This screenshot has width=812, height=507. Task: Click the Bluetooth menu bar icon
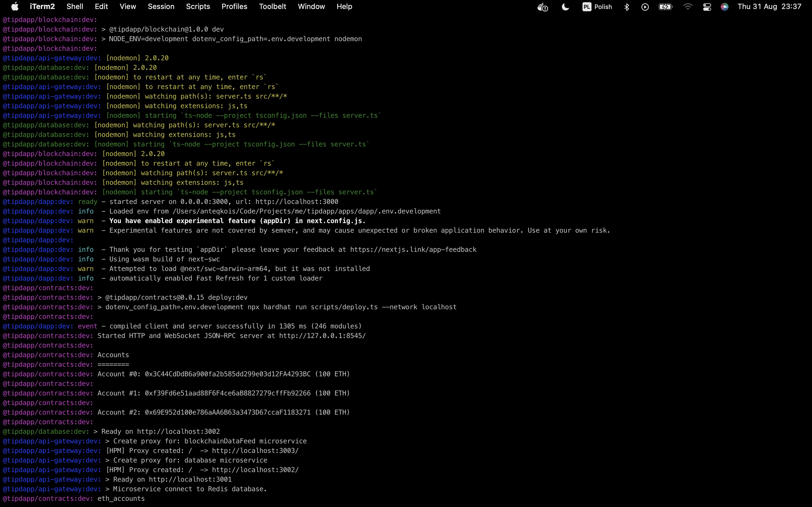point(626,7)
